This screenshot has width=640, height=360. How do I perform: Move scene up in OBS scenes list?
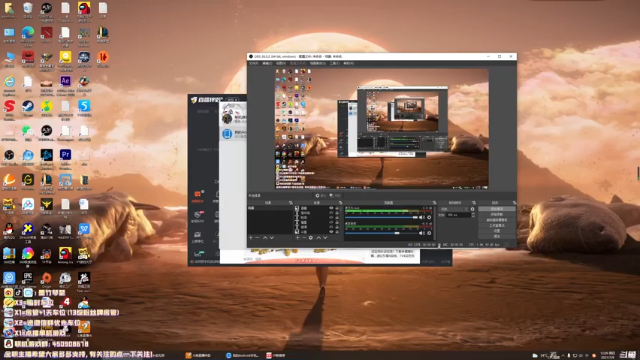click(265, 238)
